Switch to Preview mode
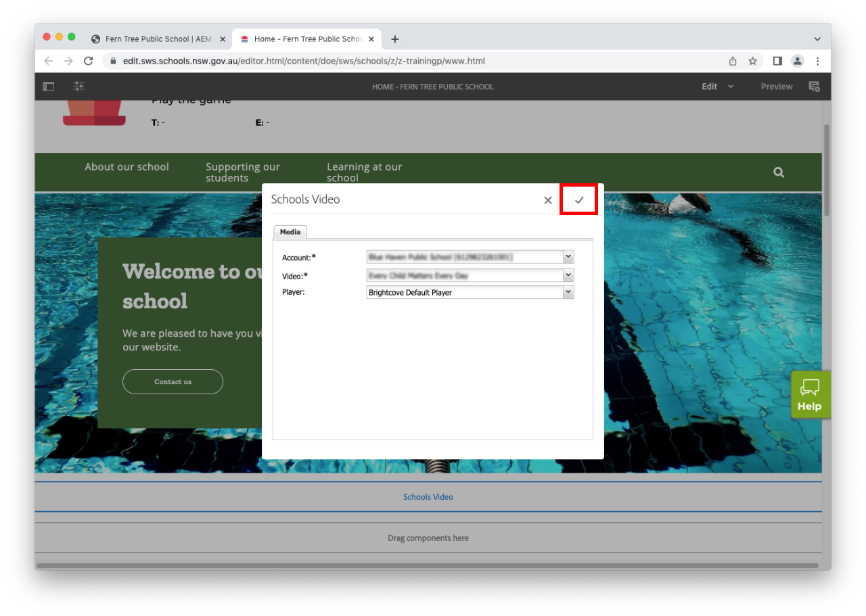Viewport: 866px width, 616px height. pos(776,87)
